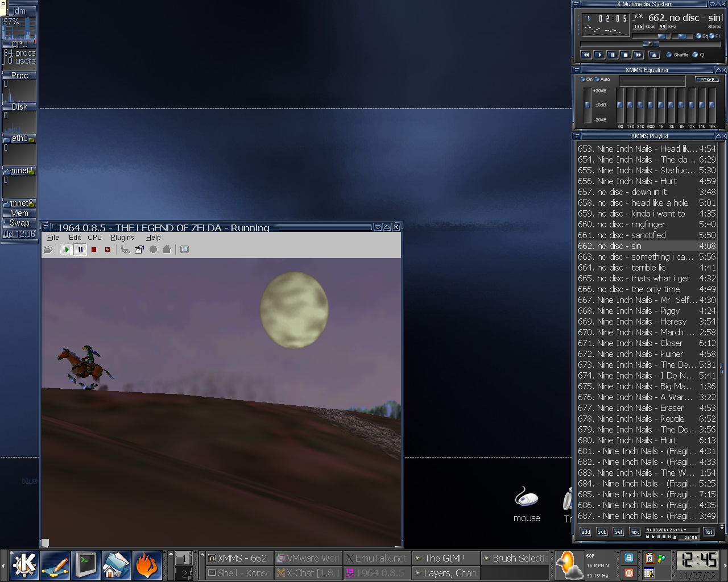This screenshot has height=582, width=728.
Task: Click the red stop icon in 1964 toolbar
Action: pos(94,250)
